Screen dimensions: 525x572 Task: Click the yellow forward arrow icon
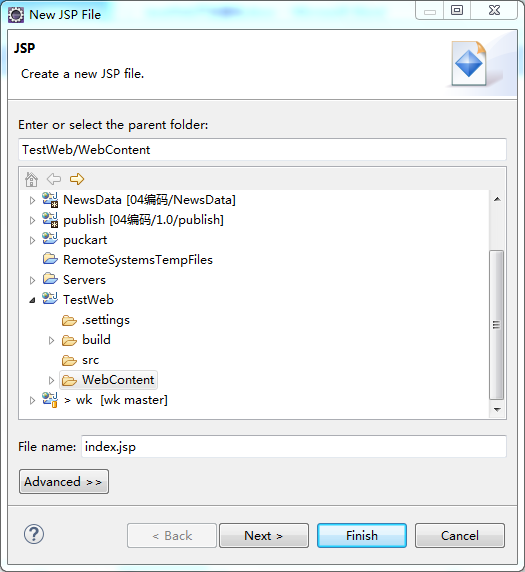click(x=77, y=179)
